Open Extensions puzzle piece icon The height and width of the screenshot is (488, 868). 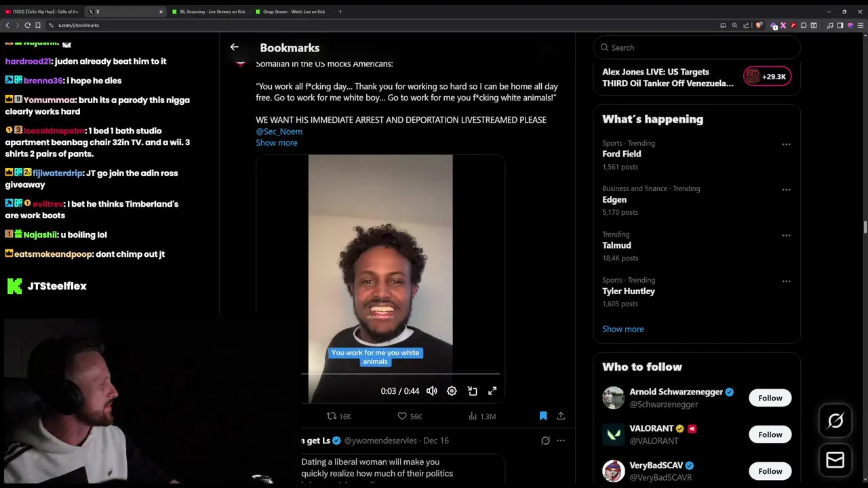(x=804, y=25)
